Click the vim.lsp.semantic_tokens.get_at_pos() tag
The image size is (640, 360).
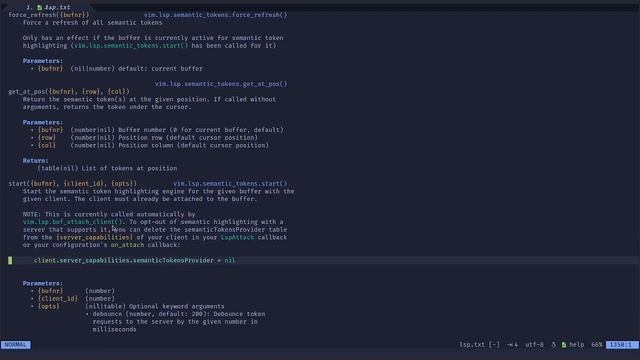pos(221,84)
